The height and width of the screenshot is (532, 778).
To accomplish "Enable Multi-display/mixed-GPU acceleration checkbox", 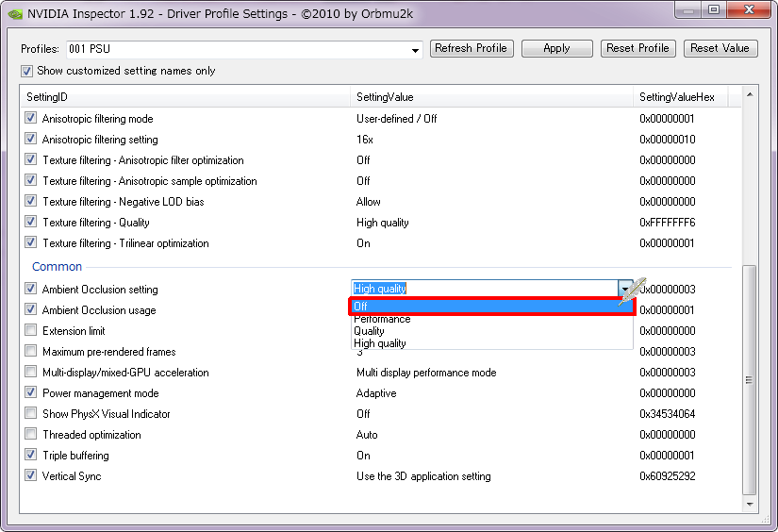I will 31,373.
